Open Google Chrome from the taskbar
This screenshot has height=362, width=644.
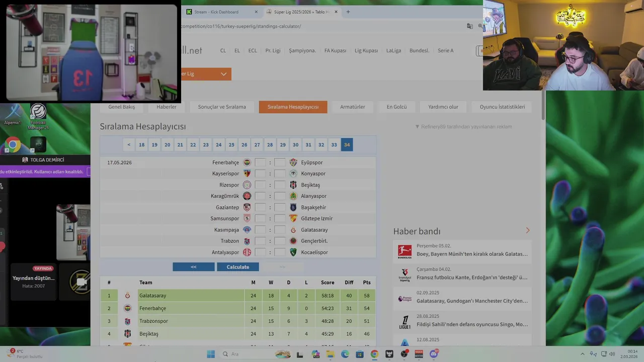(x=374, y=354)
